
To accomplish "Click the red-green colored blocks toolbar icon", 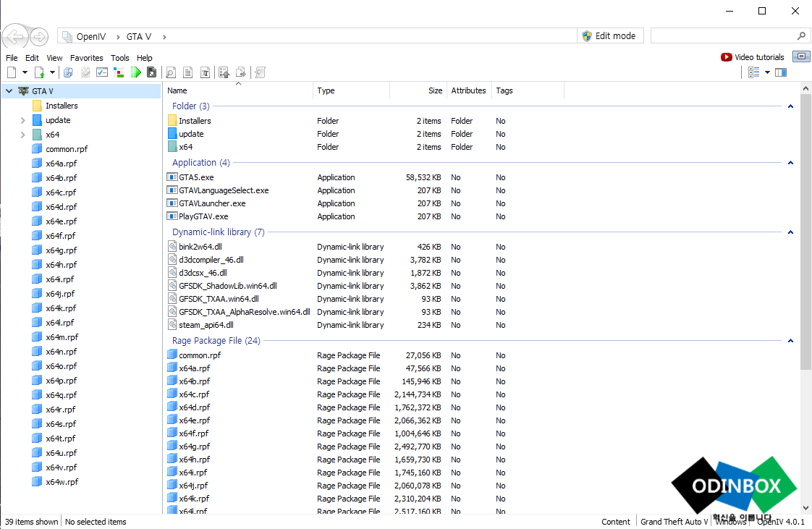I will [119, 72].
